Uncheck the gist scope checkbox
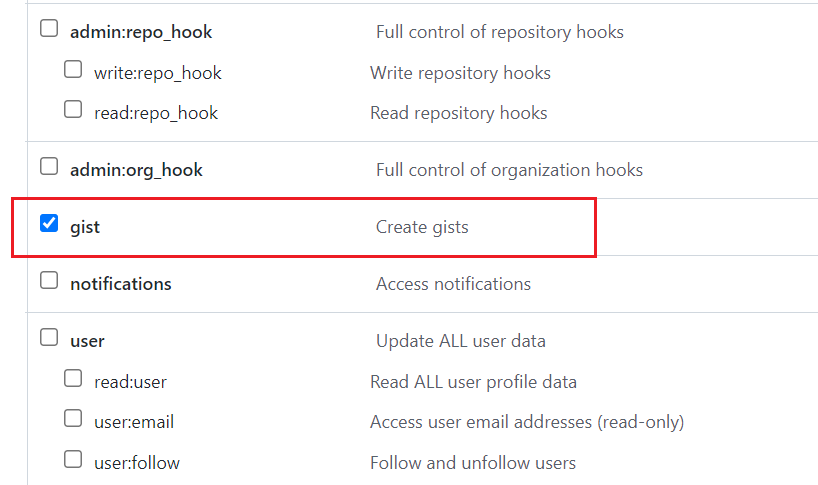 pyautogui.click(x=49, y=223)
